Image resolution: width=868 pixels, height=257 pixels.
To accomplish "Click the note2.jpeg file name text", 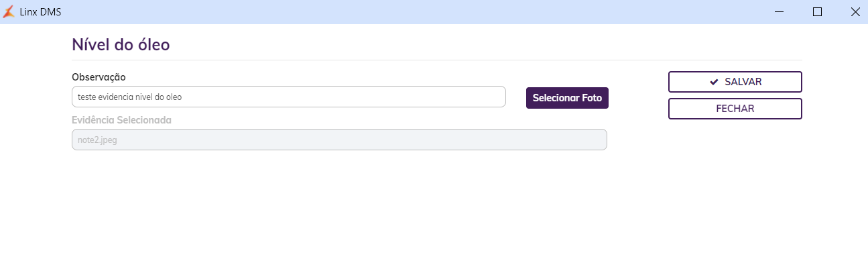I will pyautogui.click(x=97, y=140).
